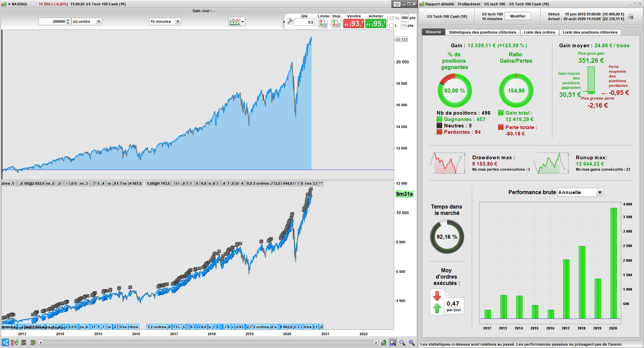Image resolution: width=644 pixels, height=348 pixels.
Task: Decrease the 200000 units stepper
Action: point(68,23)
